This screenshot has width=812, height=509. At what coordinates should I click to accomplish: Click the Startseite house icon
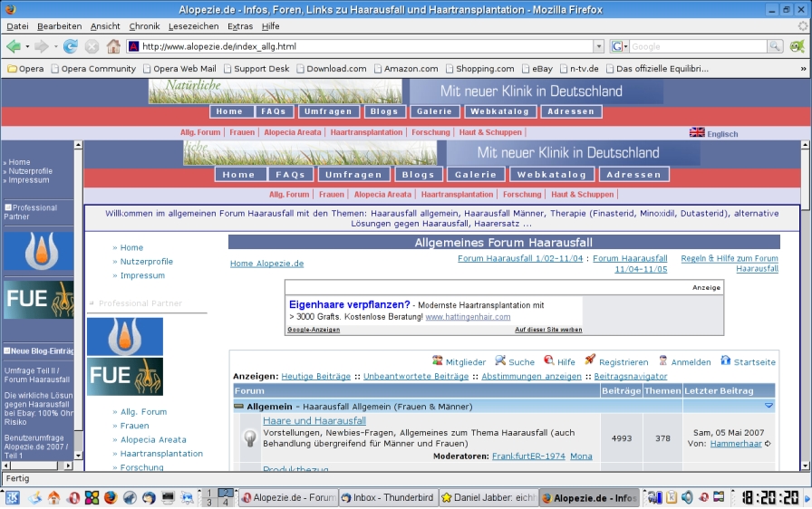tap(725, 360)
